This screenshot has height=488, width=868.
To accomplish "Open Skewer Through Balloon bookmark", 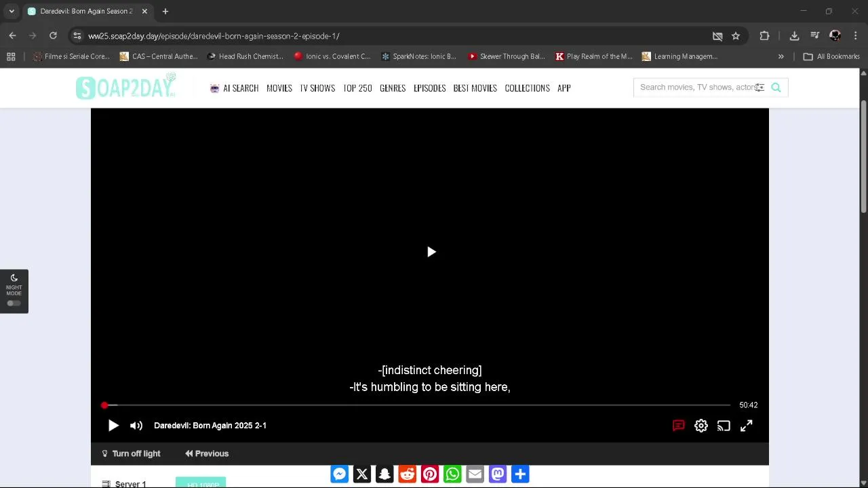I will click(507, 56).
